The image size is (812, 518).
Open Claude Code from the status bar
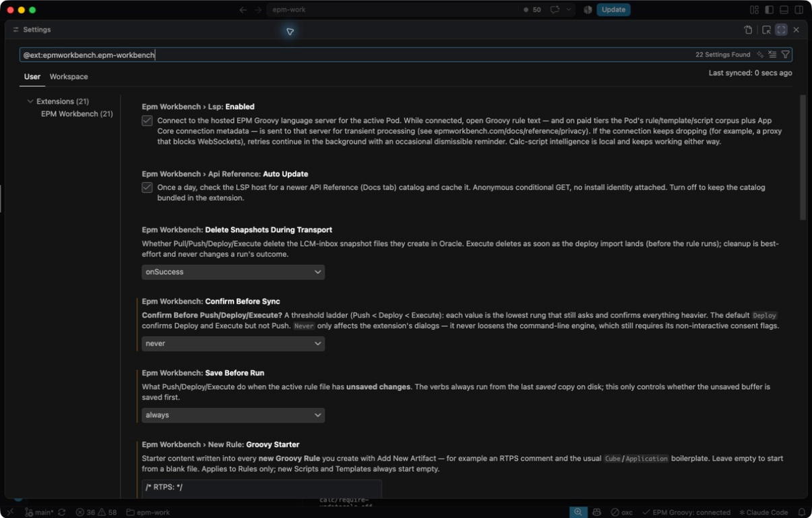763,513
